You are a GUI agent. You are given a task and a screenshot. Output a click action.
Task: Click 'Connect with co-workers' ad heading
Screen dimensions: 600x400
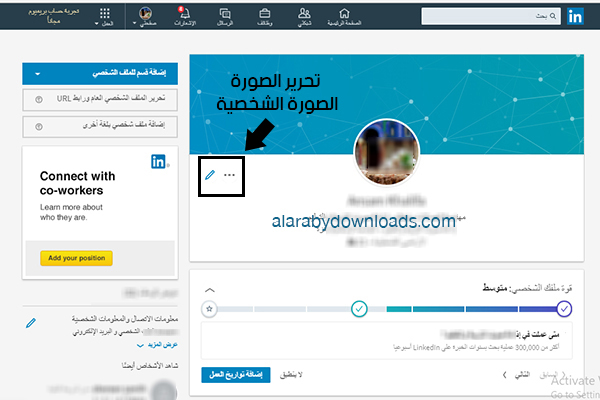click(77, 183)
